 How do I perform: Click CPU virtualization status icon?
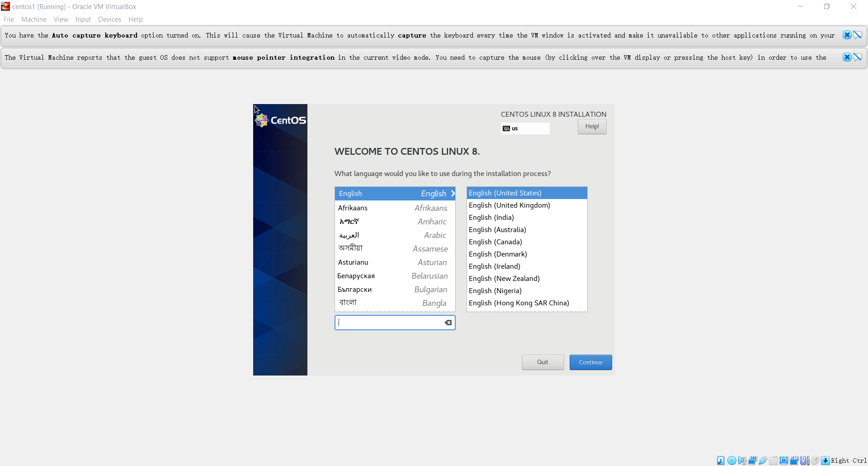[x=803, y=461]
